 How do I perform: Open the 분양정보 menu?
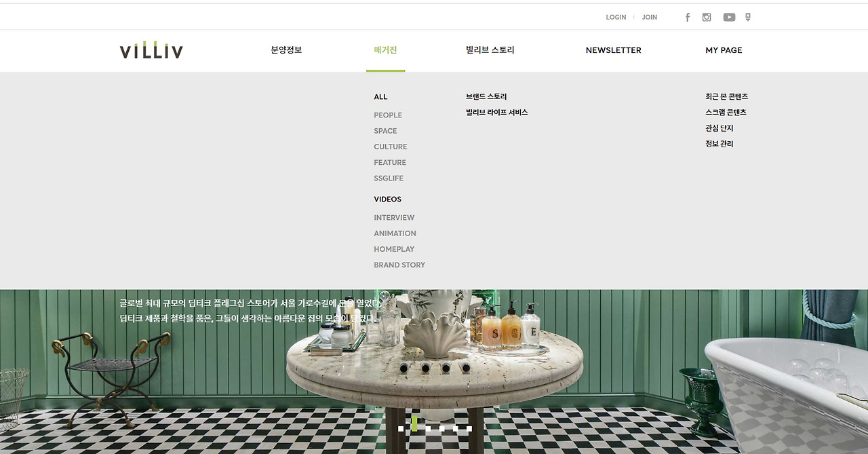pyautogui.click(x=286, y=50)
